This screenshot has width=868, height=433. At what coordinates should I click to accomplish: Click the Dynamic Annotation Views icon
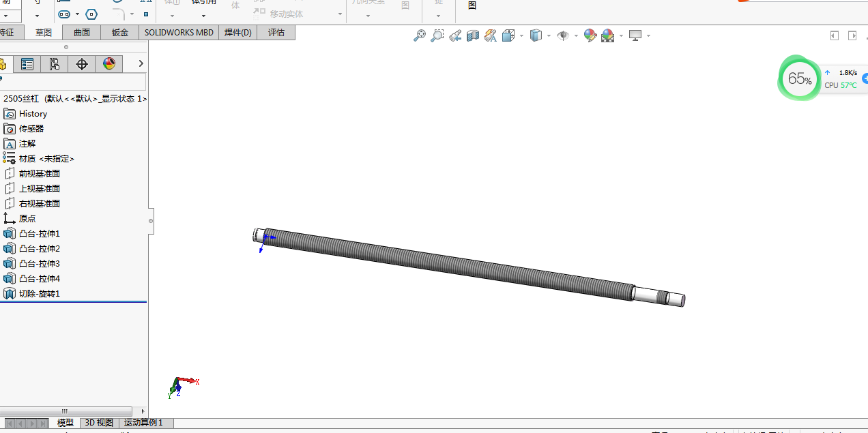coord(491,35)
